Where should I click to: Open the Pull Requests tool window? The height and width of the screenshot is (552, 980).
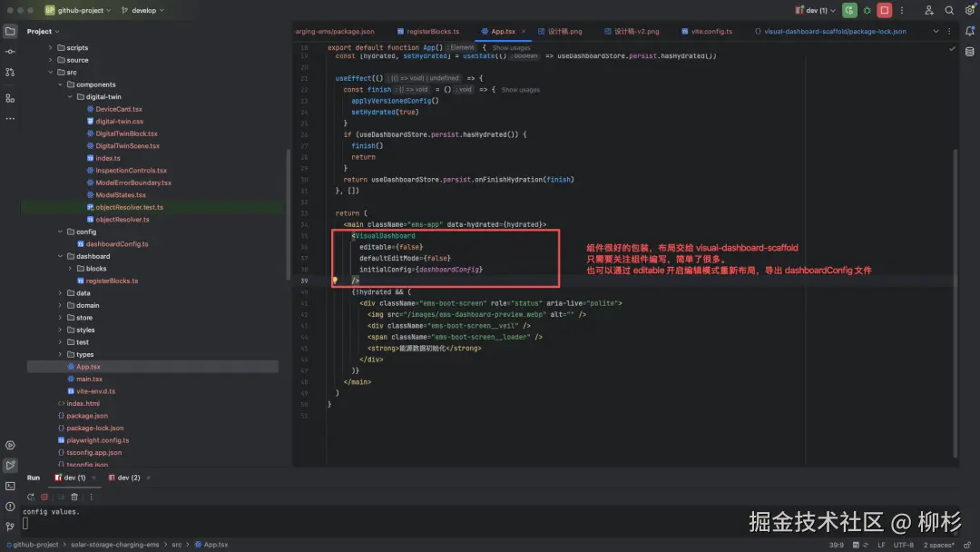[x=10, y=73]
